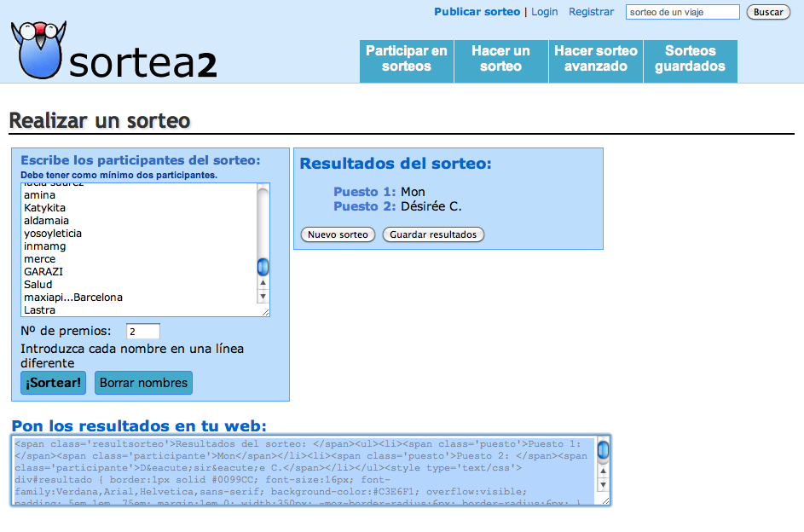The image size is (804, 532).
Task: Grab the participants textarea resize handle
Action: (x=265, y=313)
